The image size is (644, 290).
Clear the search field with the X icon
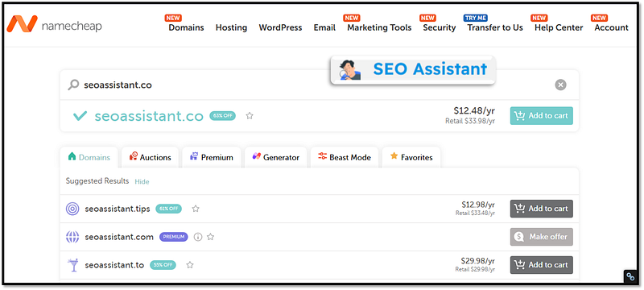click(560, 85)
